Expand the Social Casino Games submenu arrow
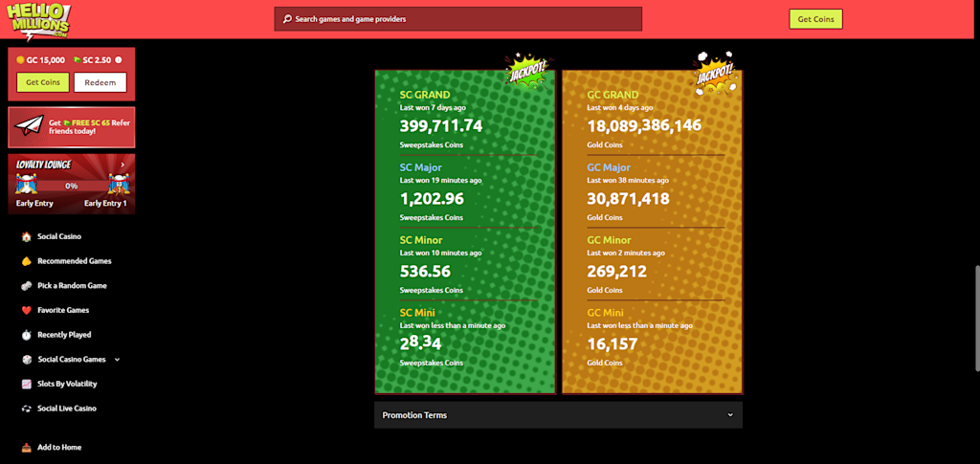Image resolution: width=980 pixels, height=464 pixels. [x=117, y=359]
